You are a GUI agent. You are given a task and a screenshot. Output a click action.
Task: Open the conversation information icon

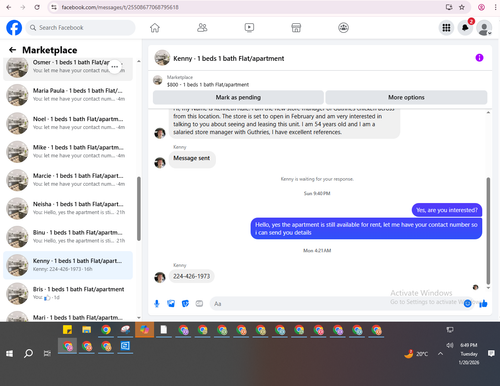coord(479,58)
